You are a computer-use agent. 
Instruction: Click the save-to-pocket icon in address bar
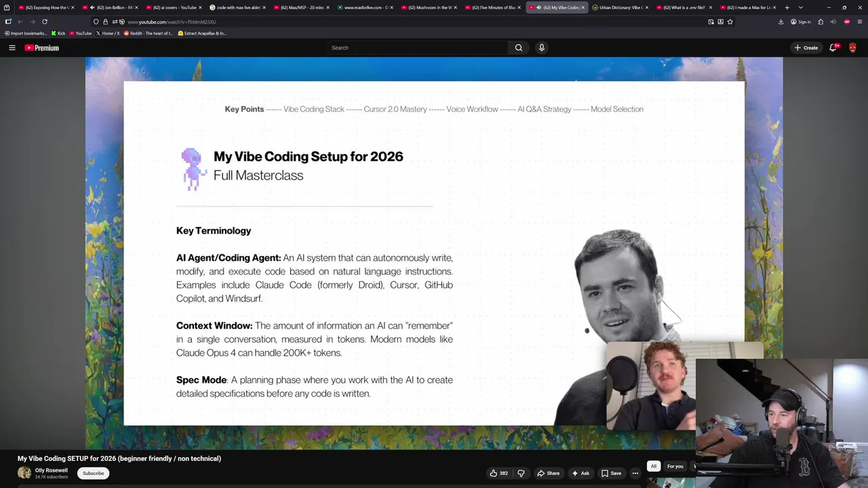[720, 22]
